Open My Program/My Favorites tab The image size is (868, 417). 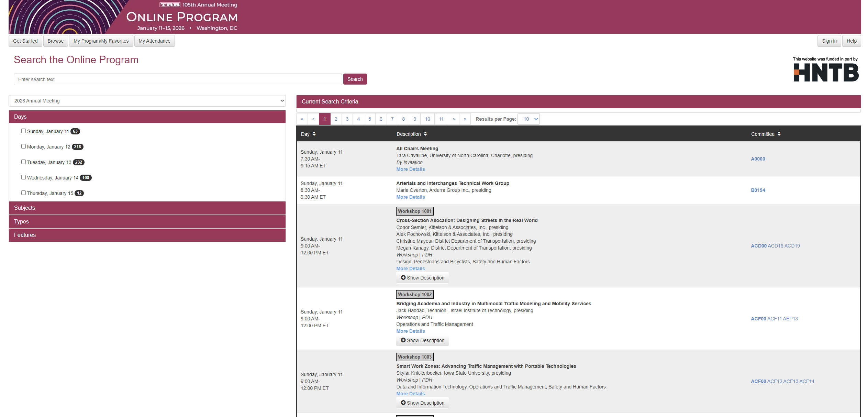click(x=101, y=41)
